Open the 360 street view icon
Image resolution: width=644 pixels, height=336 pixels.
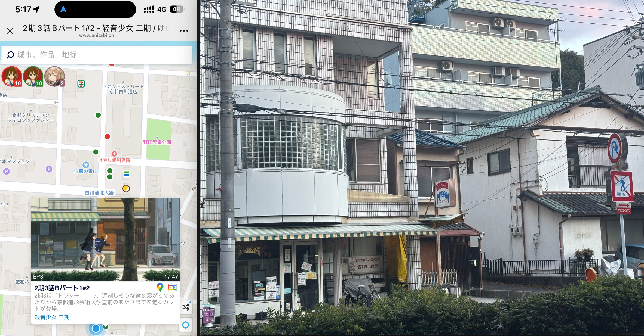coord(172,287)
